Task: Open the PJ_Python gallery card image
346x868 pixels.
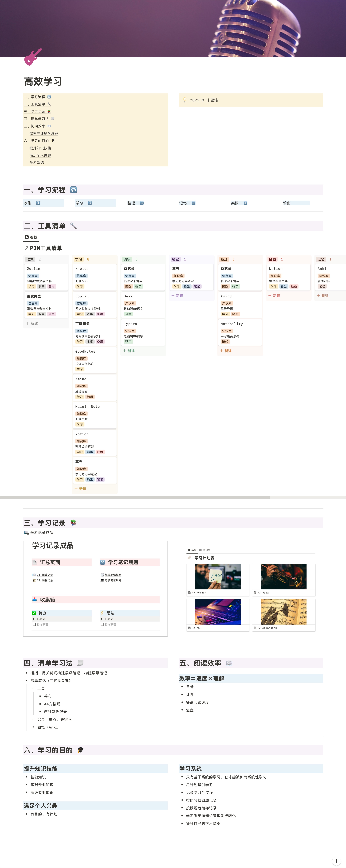Action: click(x=218, y=577)
